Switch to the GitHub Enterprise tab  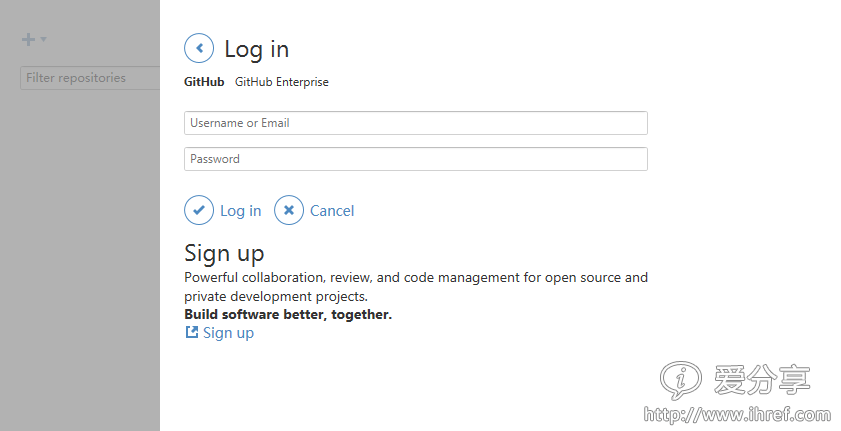(282, 82)
